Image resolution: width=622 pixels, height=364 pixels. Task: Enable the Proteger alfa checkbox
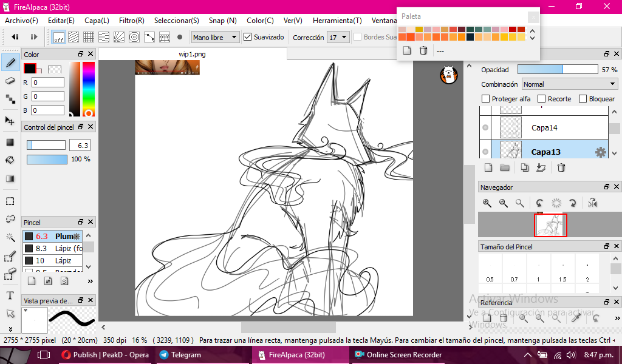tap(485, 99)
